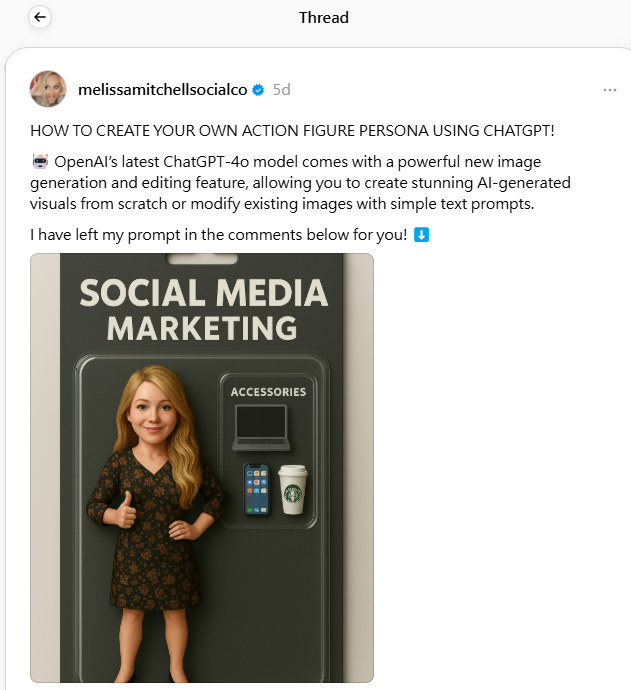Click the blue verified badge
Viewport: 631px width, 690px height.
tap(258, 90)
